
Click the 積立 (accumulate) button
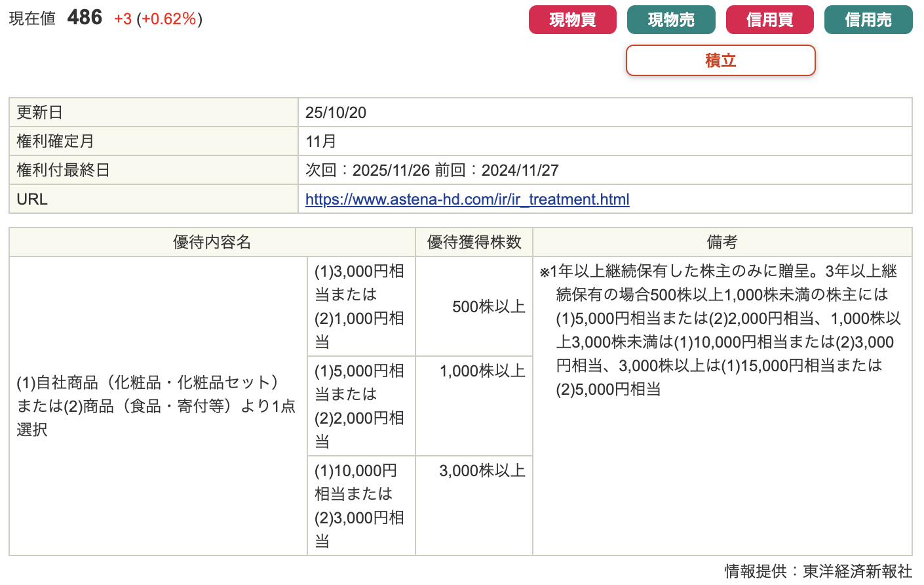720,60
